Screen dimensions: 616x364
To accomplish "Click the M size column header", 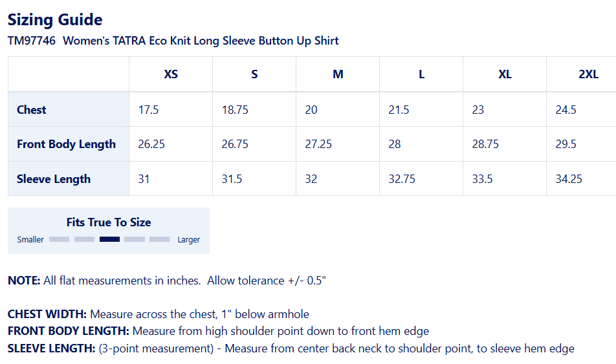I will pos(338,74).
